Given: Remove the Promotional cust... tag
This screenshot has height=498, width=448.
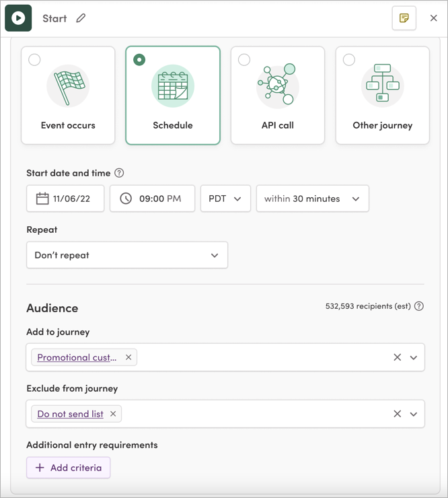Looking at the screenshot, I should click(128, 357).
